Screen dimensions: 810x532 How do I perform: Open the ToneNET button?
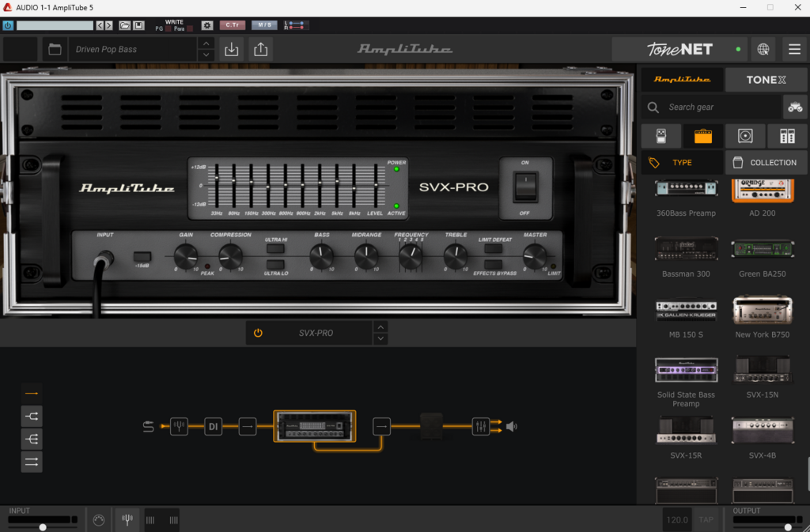point(679,50)
